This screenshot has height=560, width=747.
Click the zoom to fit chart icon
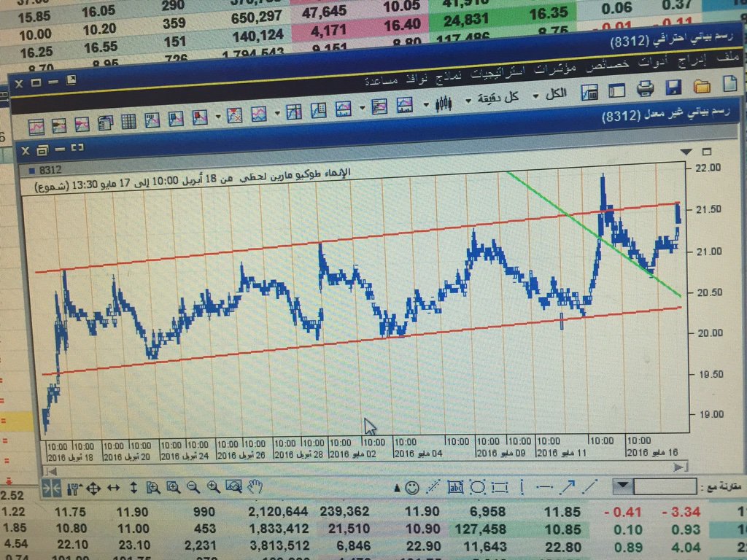click(234, 486)
